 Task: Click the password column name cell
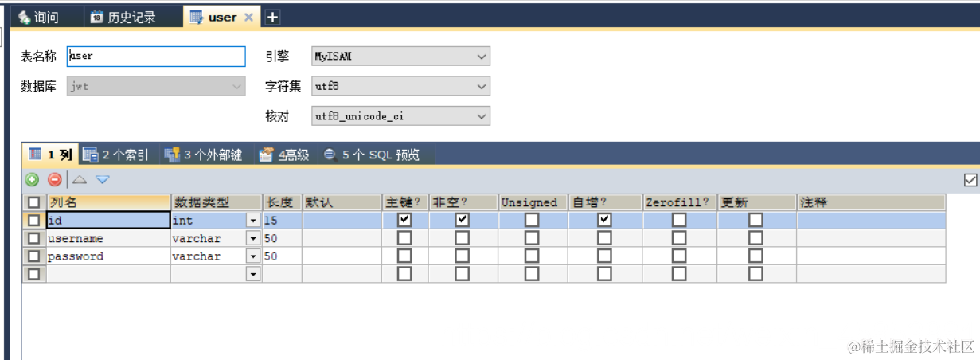point(108,256)
